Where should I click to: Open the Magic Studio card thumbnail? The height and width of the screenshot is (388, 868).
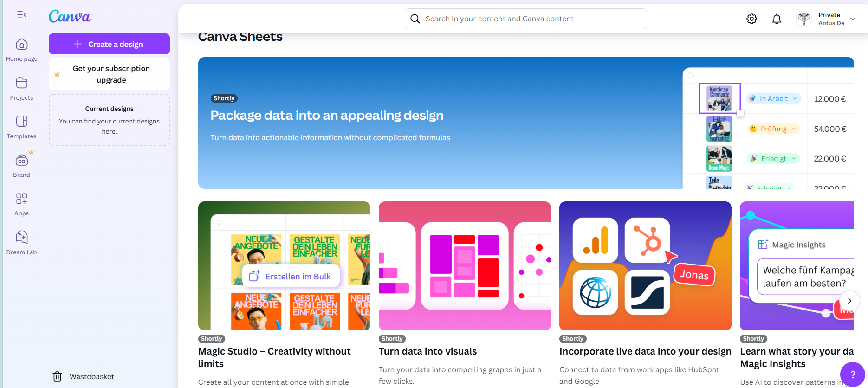284,266
